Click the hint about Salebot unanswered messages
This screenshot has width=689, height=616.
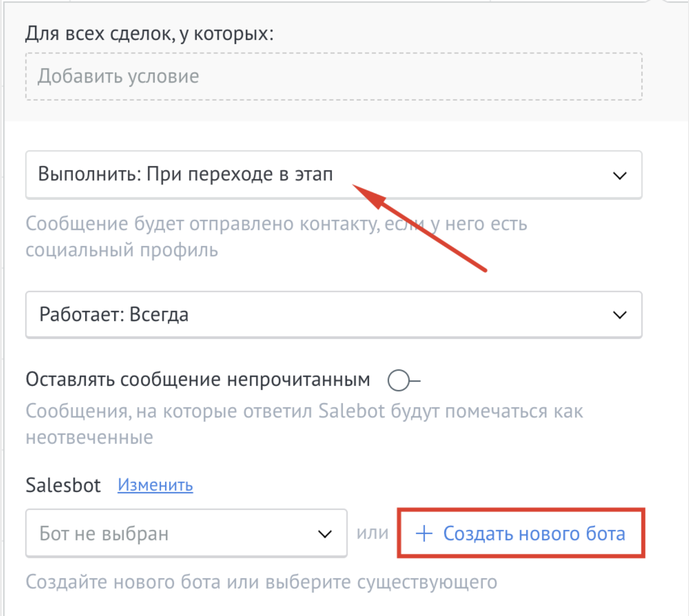[x=304, y=411]
